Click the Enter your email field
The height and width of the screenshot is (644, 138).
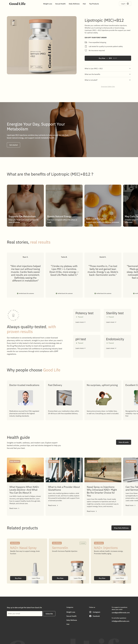pos(25,614)
